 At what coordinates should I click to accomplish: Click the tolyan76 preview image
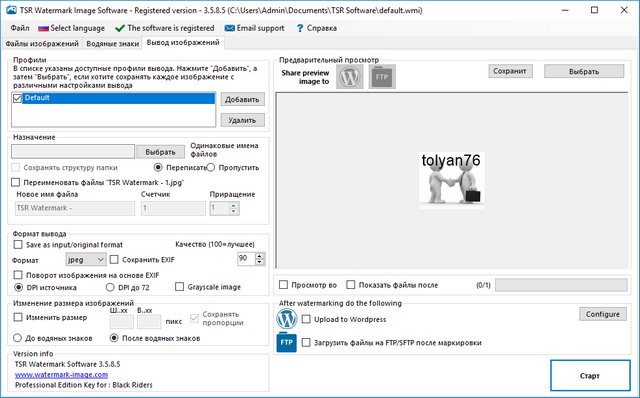pyautogui.click(x=452, y=180)
